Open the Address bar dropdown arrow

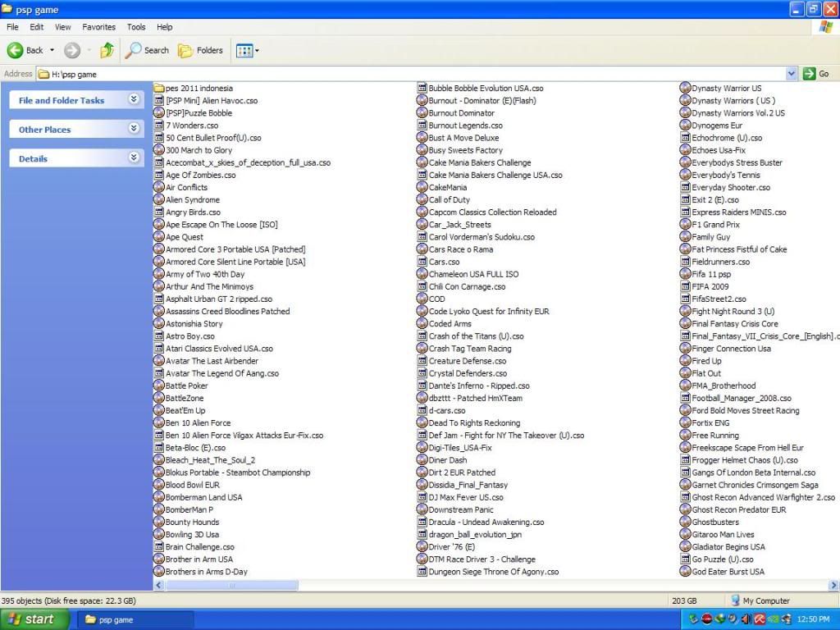(x=792, y=74)
